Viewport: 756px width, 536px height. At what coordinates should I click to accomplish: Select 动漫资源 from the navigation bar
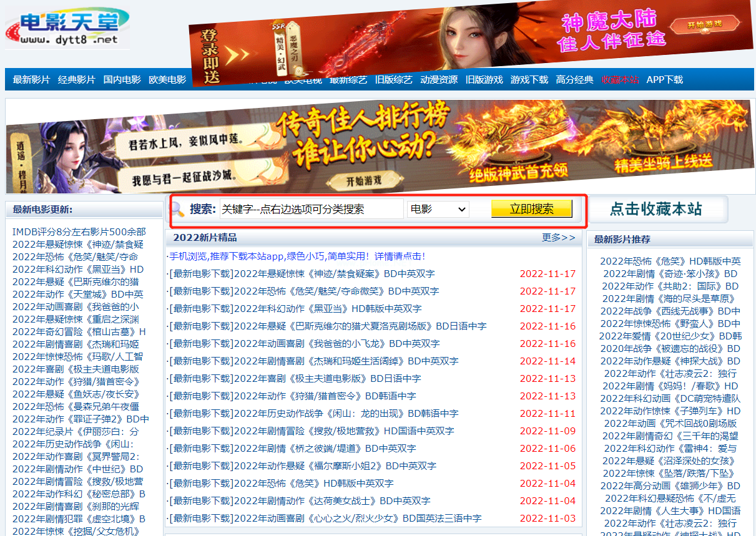[439, 80]
